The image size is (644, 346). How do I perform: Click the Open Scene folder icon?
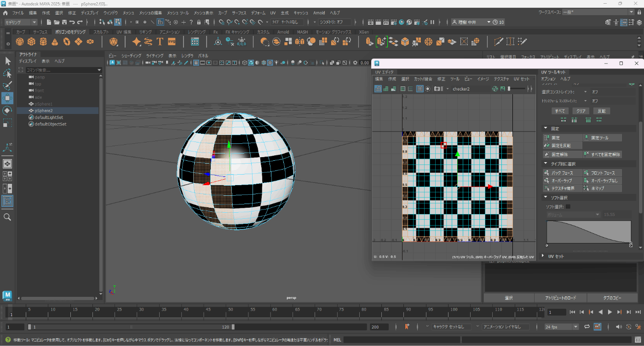pos(56,22)
